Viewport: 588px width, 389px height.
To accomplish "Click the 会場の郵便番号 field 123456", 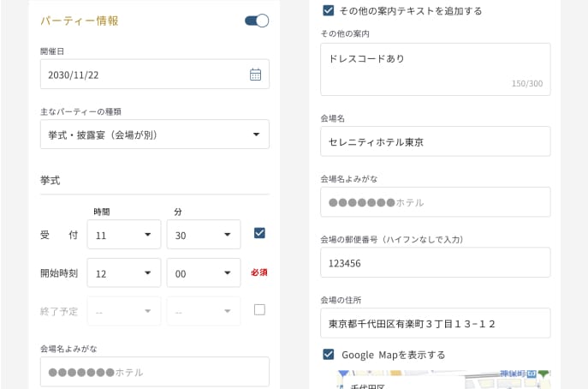I will pos(435,263).
